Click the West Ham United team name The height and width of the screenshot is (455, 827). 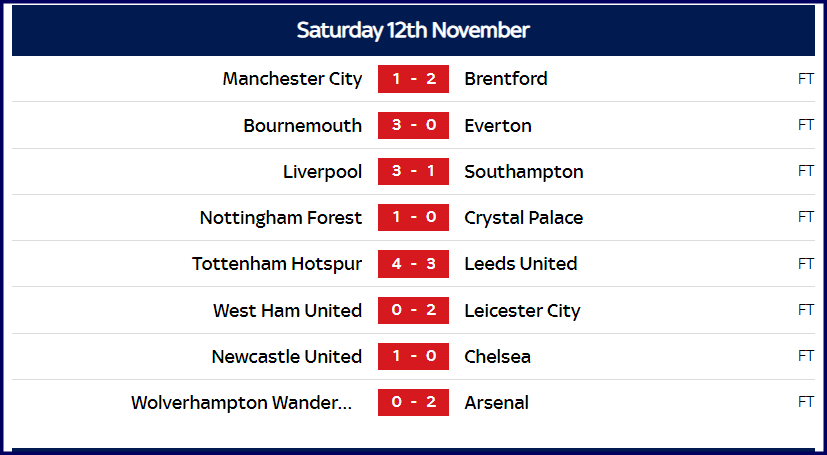tap(287, 310)
